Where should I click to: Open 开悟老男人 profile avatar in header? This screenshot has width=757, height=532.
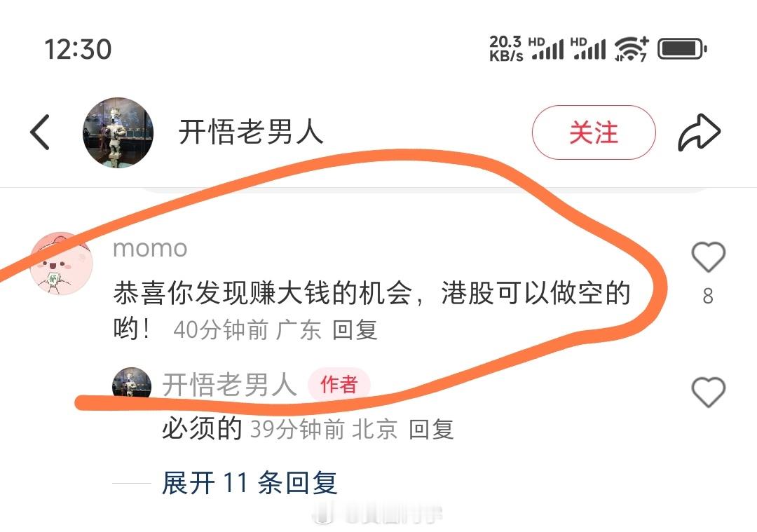118,132
